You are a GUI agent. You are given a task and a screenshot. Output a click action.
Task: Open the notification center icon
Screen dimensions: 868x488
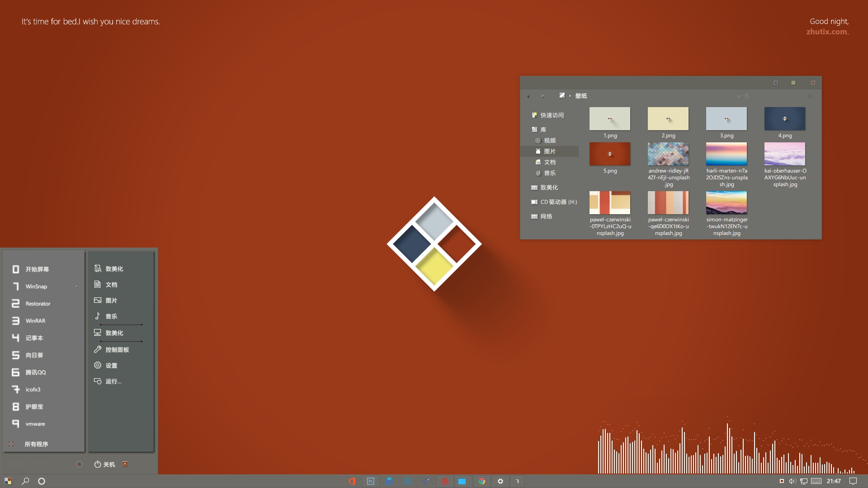[853, 481]
